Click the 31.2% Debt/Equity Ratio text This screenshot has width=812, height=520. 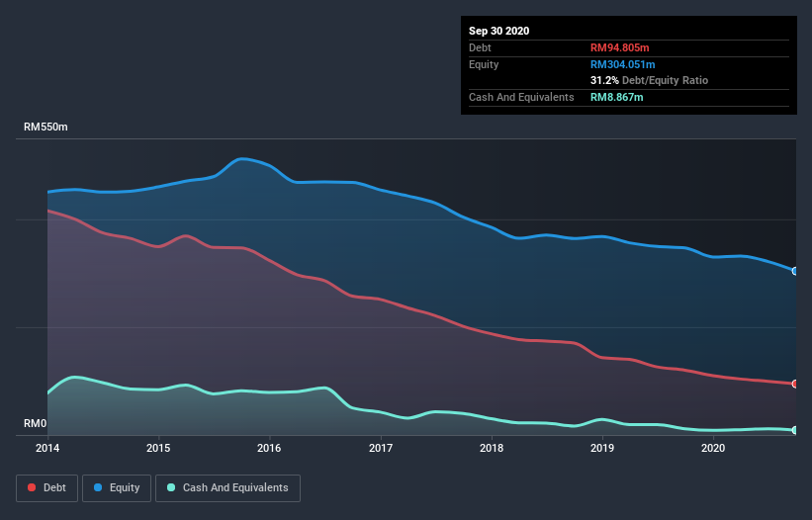(649, 80)
